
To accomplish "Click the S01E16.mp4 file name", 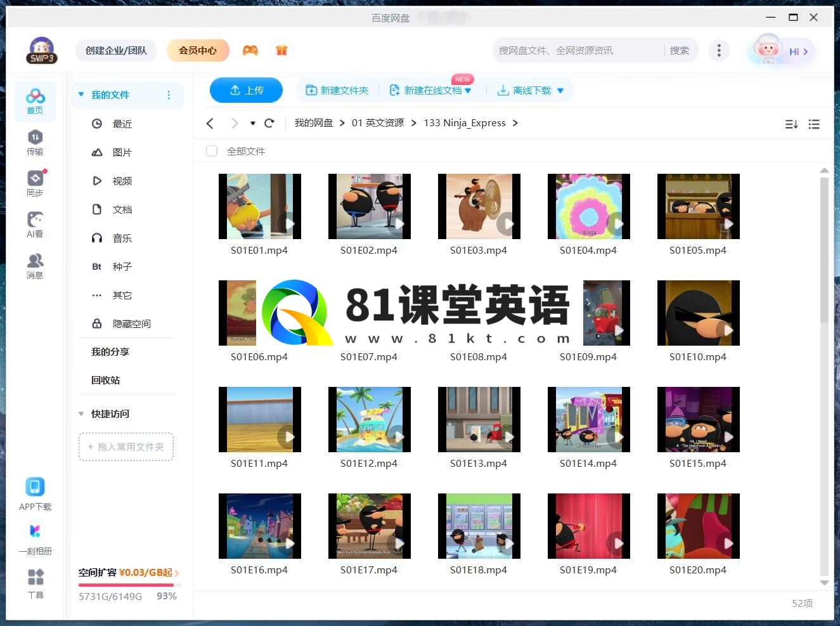I will [259, 570].
